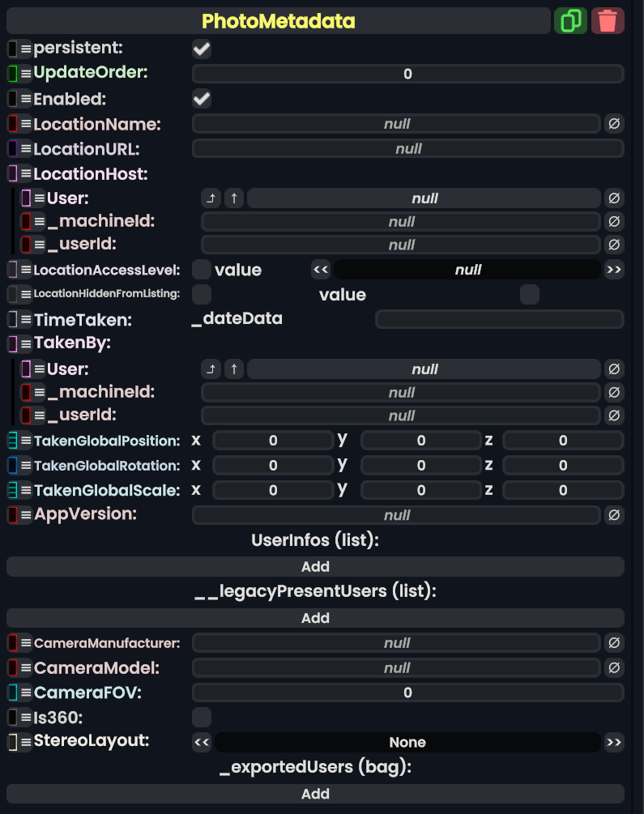Viewport: 644px width, 814px height.
Task: Toggle the persistent checkbox
Action: pyautogui.click(x=202, y=49)
